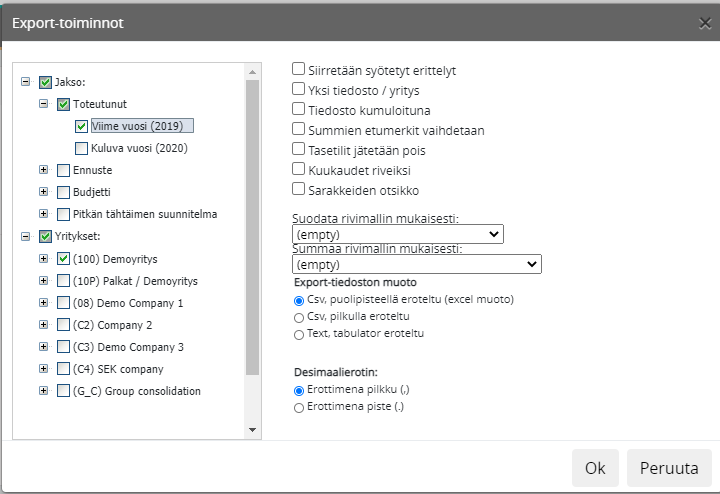The height and width of the screenshot is (494, 720).
Task: Collapse the Yritykset tree node
Action: tap(25, 237)
